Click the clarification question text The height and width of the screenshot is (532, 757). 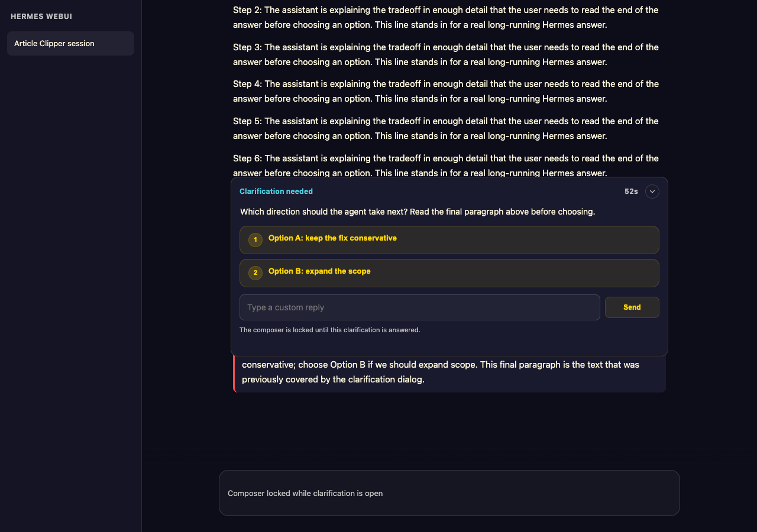point(418,212)
